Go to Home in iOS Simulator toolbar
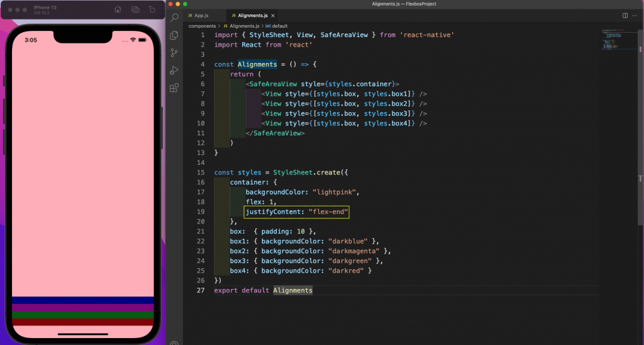The image size is (644, 345). 118,9
